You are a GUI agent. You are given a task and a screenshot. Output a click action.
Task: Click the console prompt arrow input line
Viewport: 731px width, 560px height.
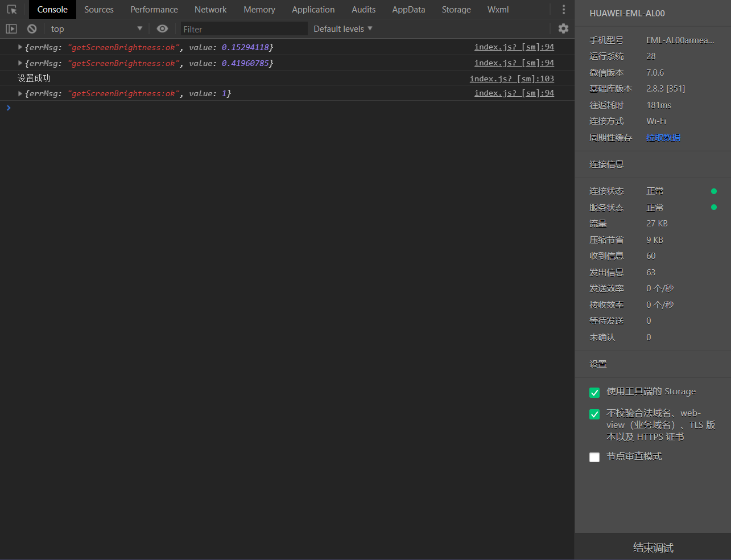[287, 108]
